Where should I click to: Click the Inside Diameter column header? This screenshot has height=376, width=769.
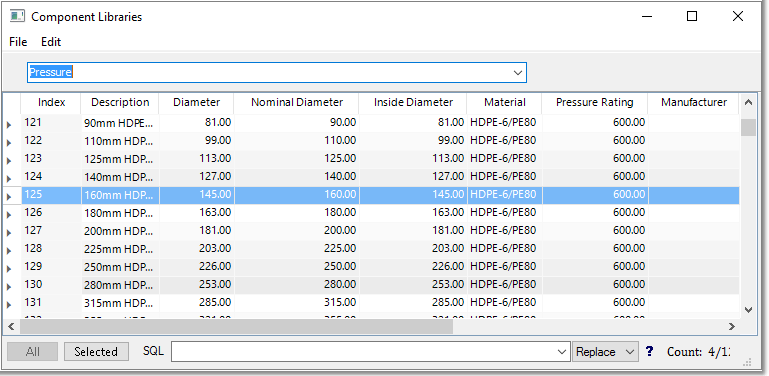pyautogui.click(x=413, y=102)
